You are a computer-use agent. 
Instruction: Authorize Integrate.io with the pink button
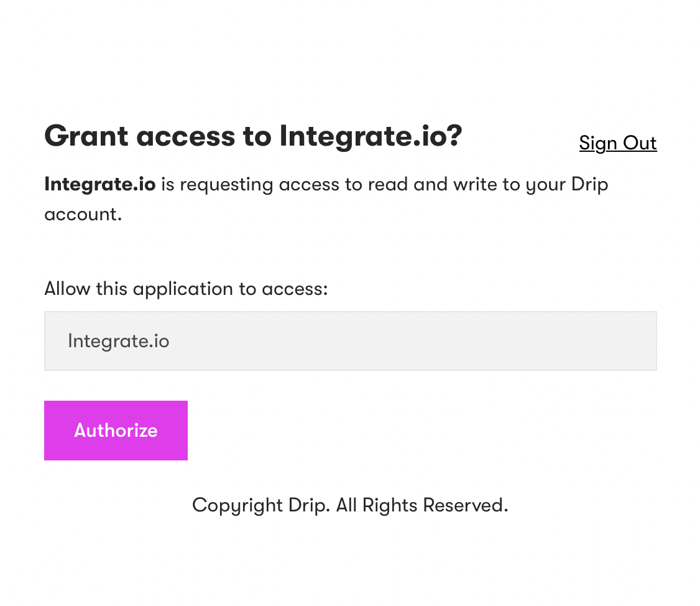click(x=116, y=431)
